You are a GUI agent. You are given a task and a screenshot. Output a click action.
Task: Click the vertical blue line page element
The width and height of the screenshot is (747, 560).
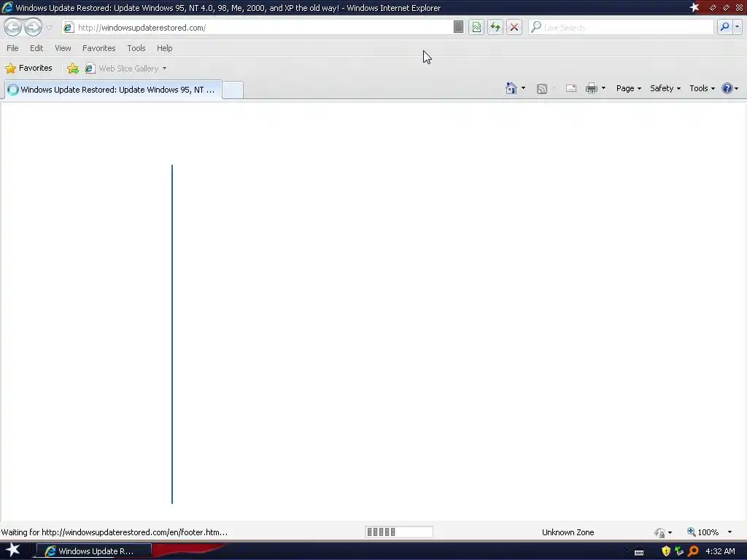click(x=172, y=334)
